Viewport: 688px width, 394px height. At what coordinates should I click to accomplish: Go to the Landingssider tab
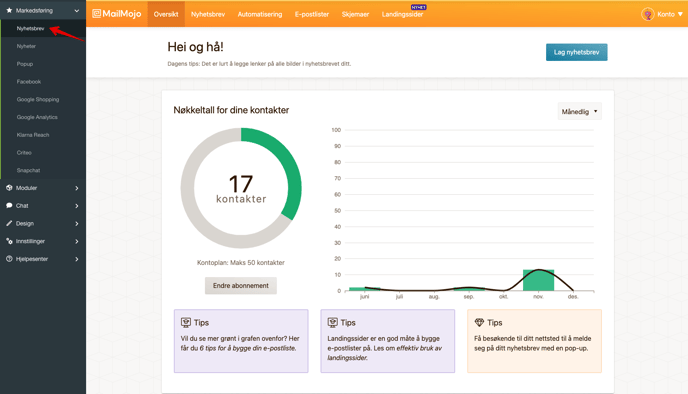[x=402, y=14]
